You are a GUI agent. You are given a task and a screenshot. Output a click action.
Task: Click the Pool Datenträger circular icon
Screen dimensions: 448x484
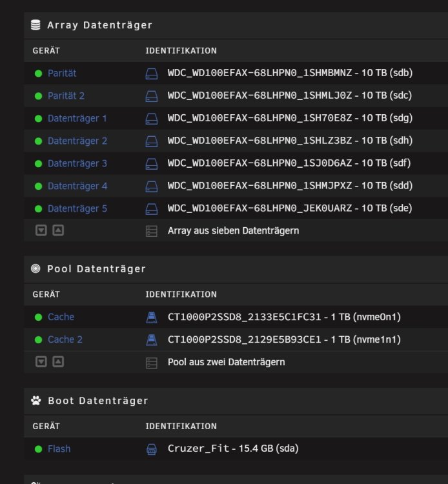pyautogui.click(x=36, y=268)
